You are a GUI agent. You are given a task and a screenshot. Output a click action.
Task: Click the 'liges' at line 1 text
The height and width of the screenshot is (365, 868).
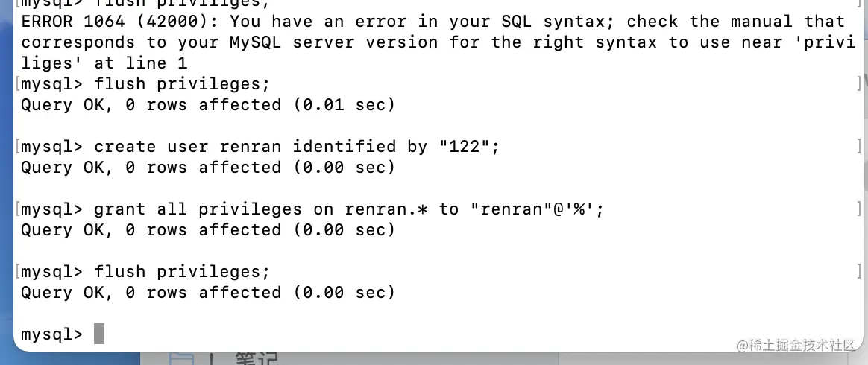[104, 63]
